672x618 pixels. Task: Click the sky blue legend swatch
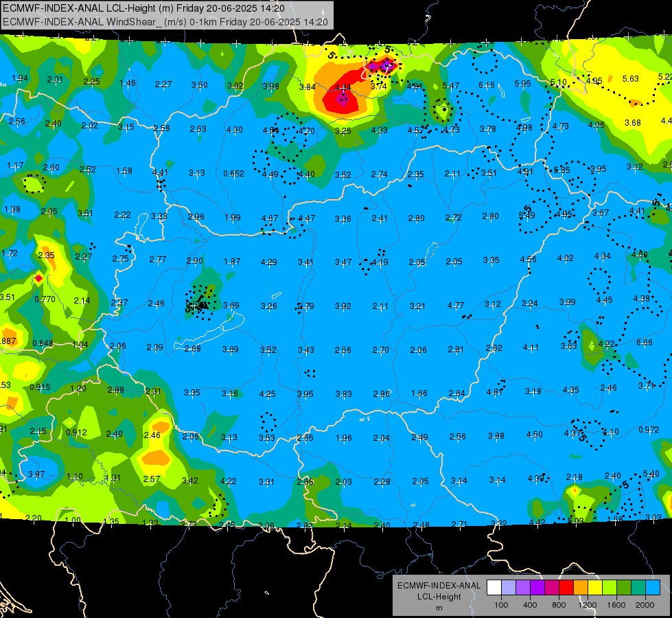(653, 588)
